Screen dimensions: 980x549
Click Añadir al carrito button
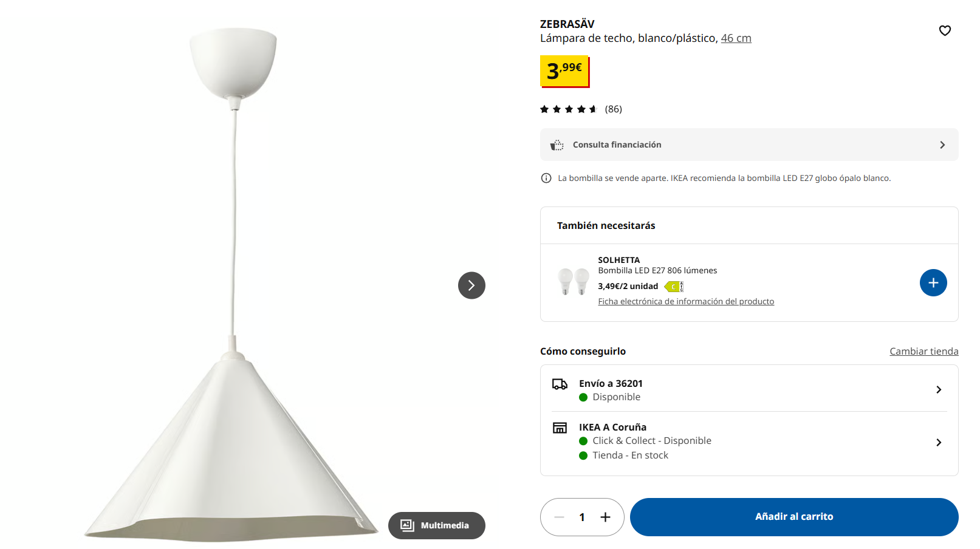click(794, 517)
